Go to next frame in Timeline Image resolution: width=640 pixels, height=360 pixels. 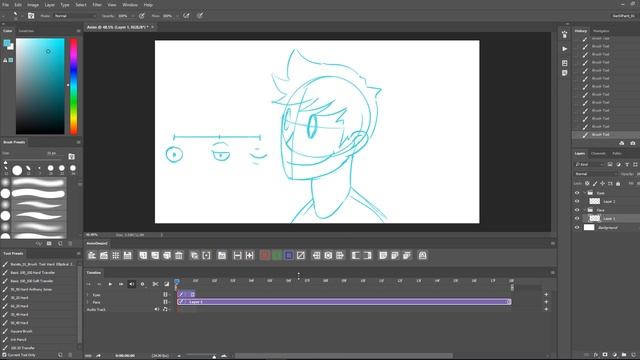[x=121, y=284]
